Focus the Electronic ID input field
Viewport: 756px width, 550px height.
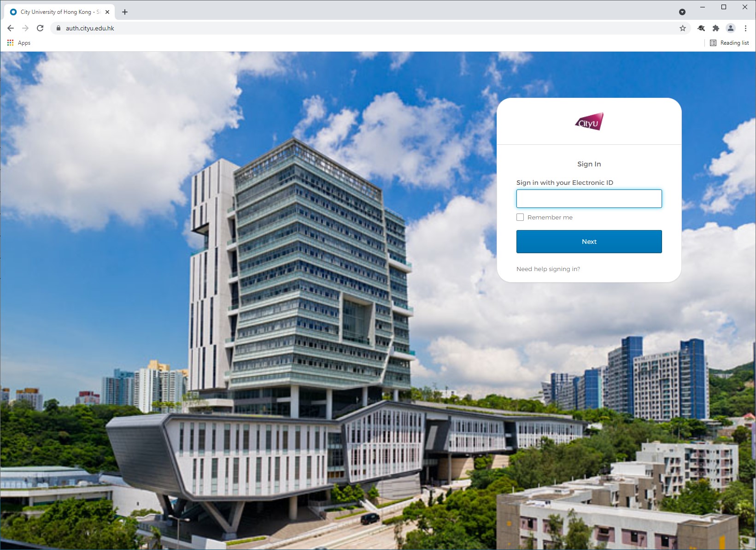[589, 199]
